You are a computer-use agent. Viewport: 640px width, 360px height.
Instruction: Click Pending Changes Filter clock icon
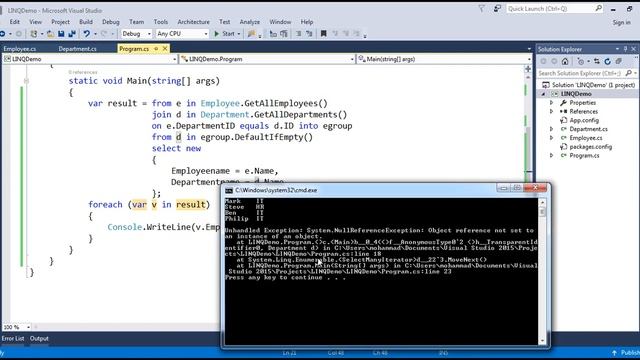(580, 62)
